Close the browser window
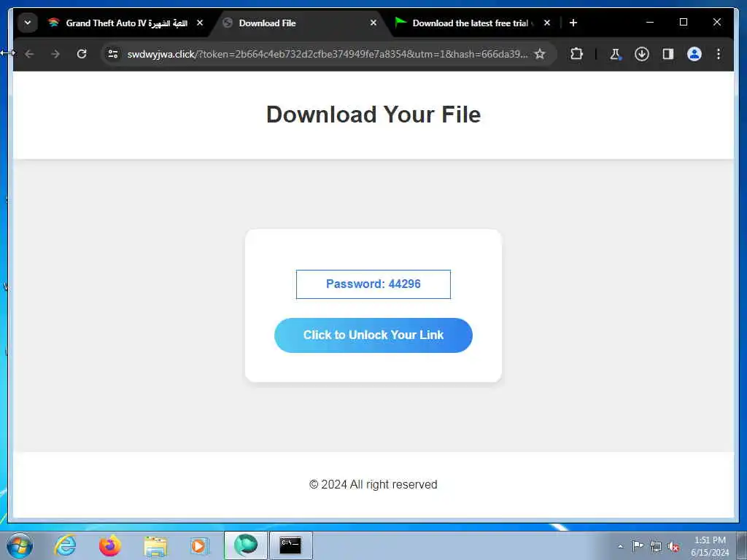 tap(716, 23)
